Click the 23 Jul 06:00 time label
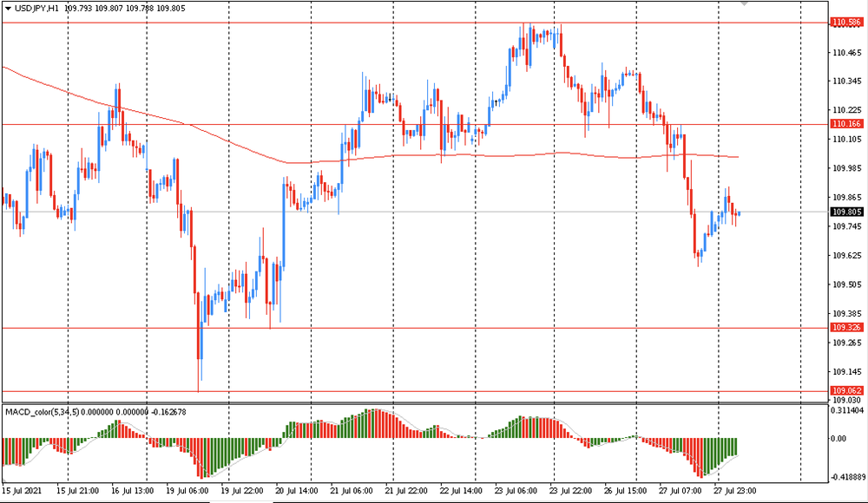 [x=516, y=491]
